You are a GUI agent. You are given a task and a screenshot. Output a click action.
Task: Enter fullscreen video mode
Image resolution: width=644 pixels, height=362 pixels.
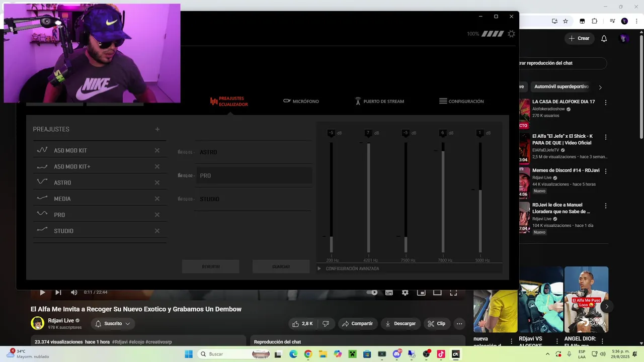pos(453,292)
